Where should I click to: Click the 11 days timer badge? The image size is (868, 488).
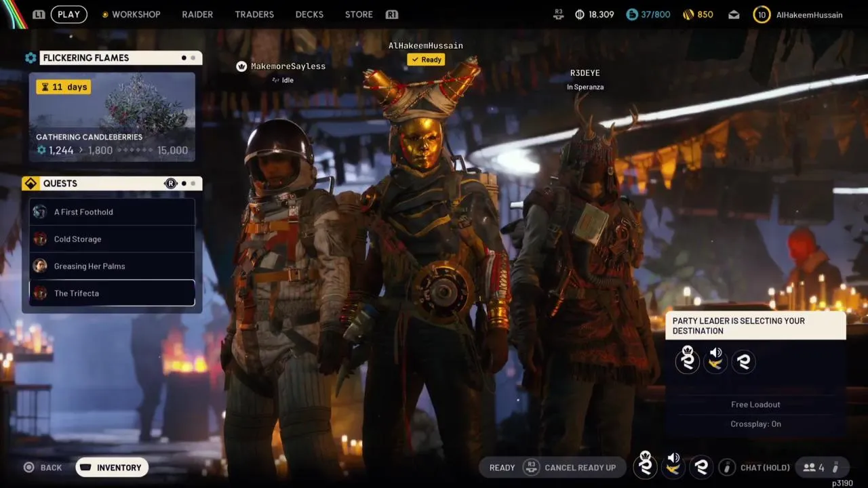pos(64,87)
